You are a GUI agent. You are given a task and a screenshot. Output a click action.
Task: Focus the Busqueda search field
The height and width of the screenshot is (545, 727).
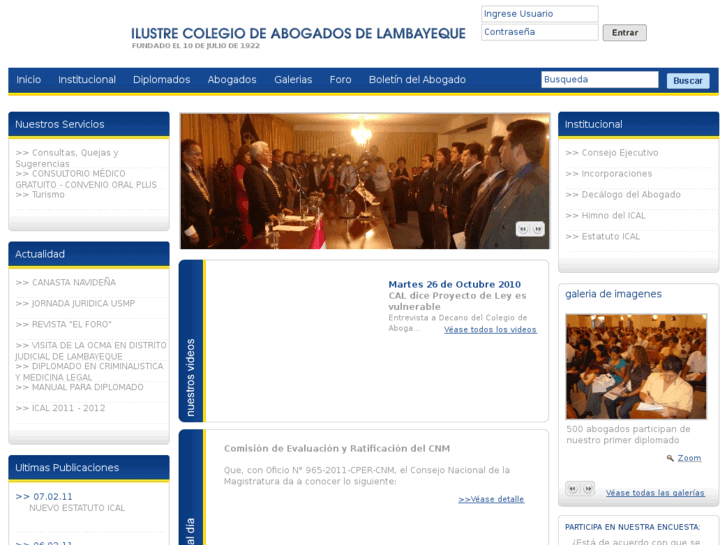(x=599, y=79)
